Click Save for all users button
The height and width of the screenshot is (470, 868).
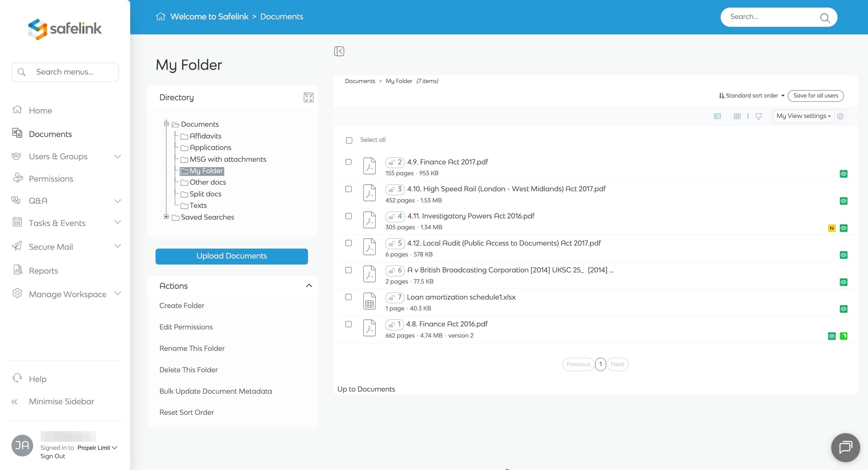(816, 96)
